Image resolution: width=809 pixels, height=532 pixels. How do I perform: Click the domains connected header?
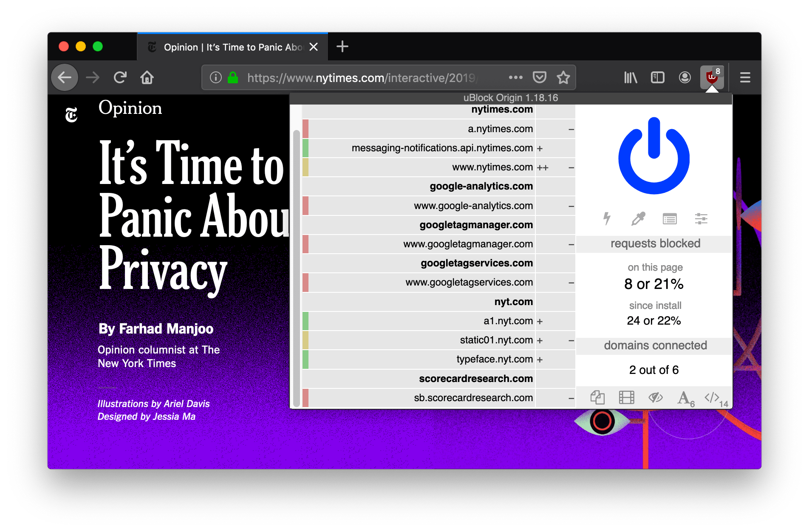[x=655, y=345]
